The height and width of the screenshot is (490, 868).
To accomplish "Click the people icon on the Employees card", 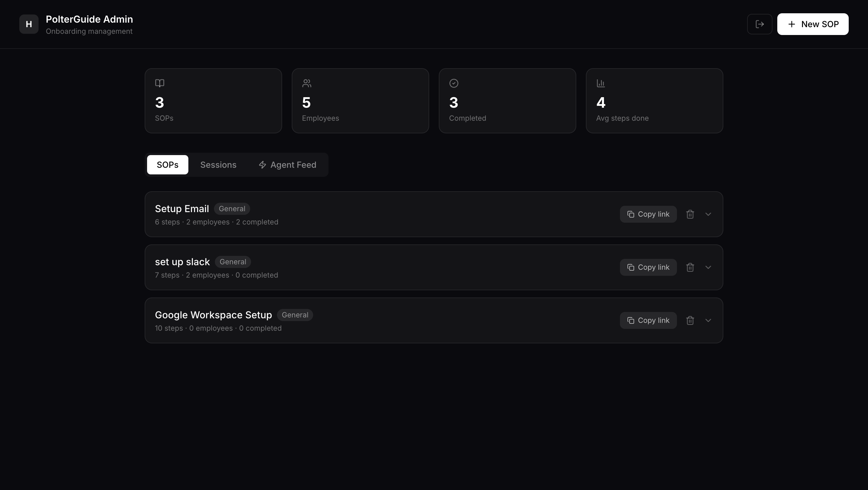I will (307, 83).
